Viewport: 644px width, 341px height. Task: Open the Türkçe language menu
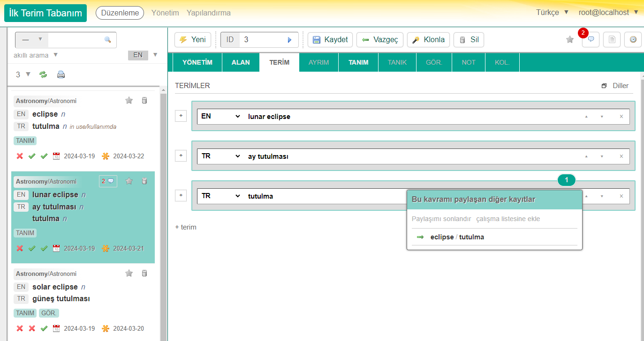coord(552,13)
